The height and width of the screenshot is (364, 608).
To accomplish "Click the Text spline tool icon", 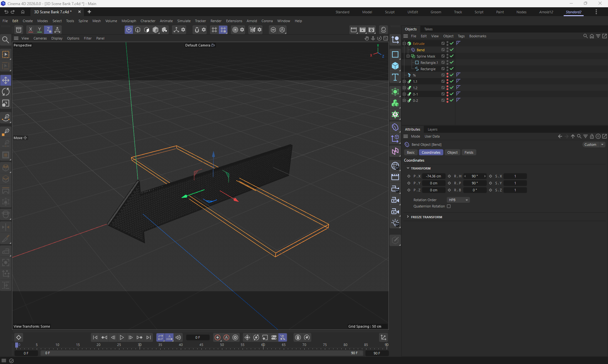I will pos(395,77).
